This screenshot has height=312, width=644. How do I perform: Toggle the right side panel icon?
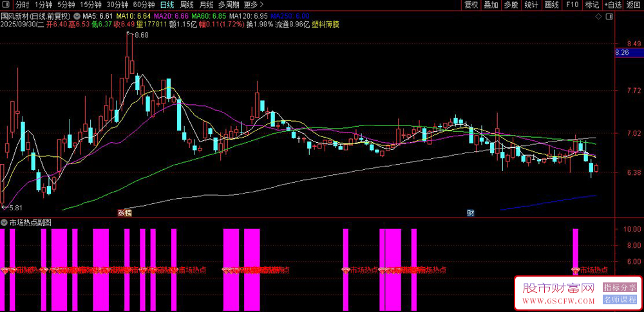tap(609, 17)
